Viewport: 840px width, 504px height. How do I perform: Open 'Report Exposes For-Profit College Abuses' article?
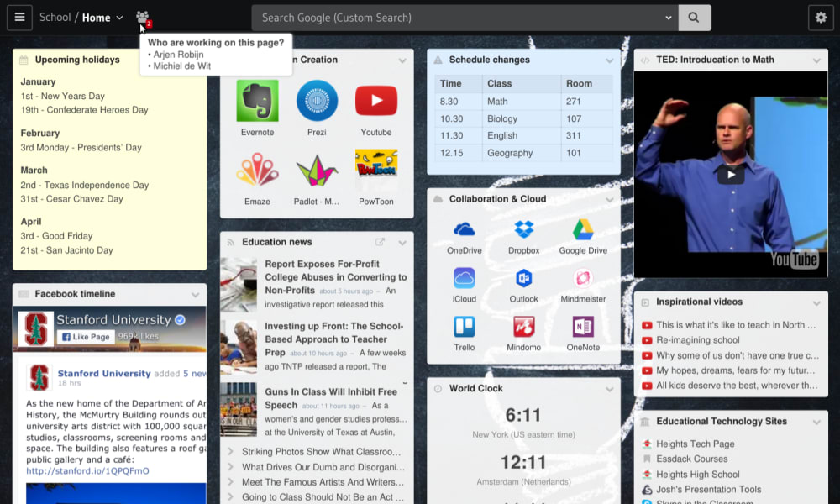point(335,277)
